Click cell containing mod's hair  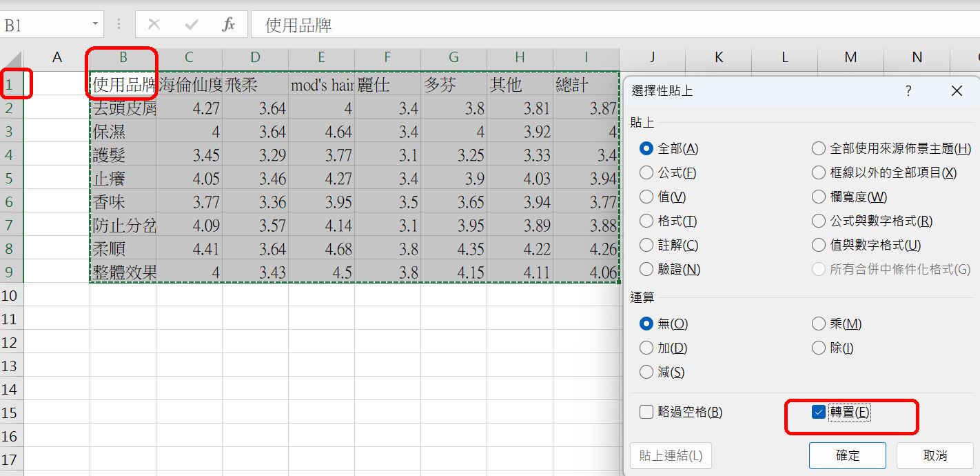321,85
